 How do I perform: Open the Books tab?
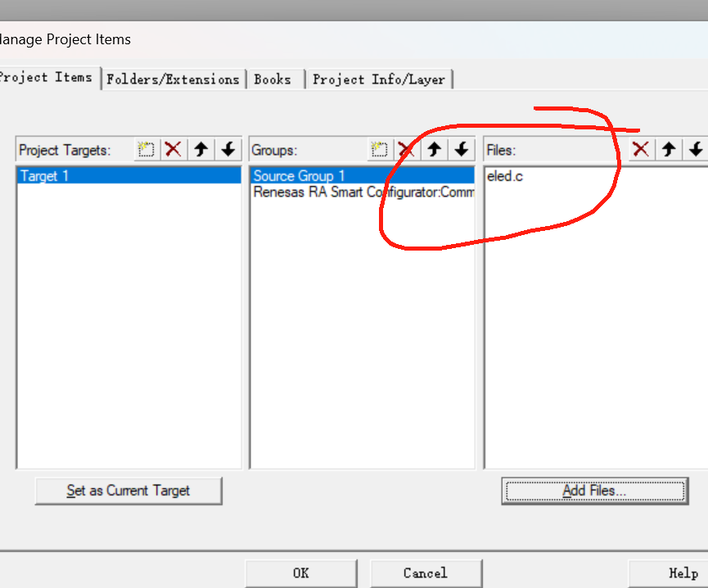coord(276,79)
